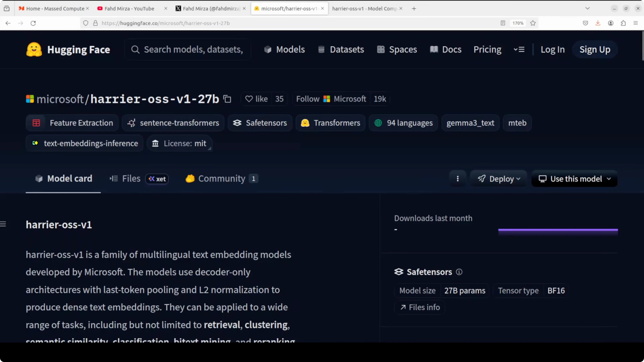This screenshot has height=362, width=644.
Task: Open the Safetensors info icon
Action: (459, 272)
